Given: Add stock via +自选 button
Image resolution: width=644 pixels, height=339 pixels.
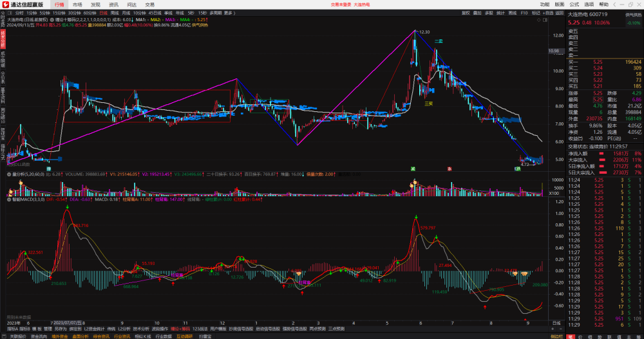Looking at the screenshot, I should tap(548, 13).
